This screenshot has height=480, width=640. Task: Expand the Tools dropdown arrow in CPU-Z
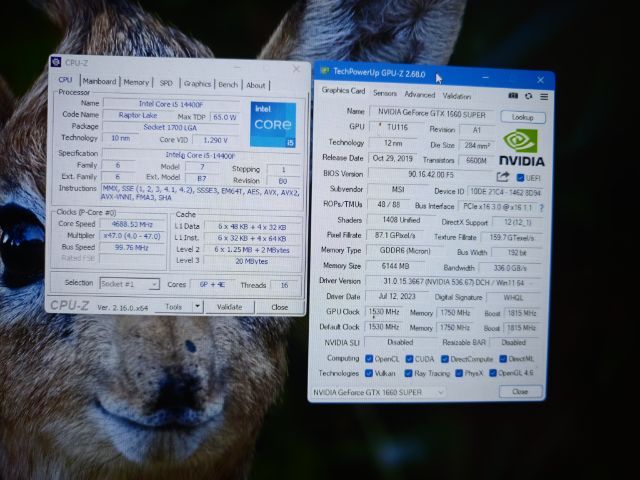[198, 307]
